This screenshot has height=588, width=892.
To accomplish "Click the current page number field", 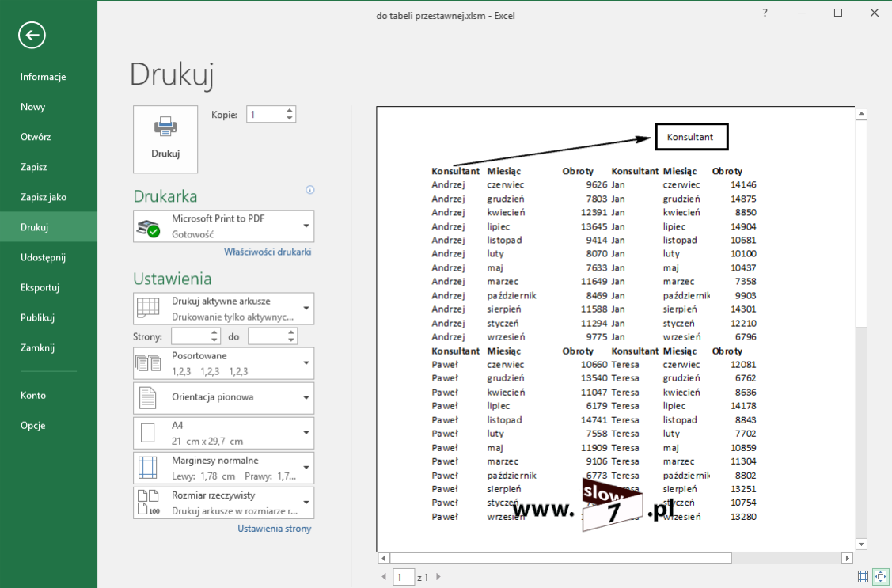I will coord(404,577).
